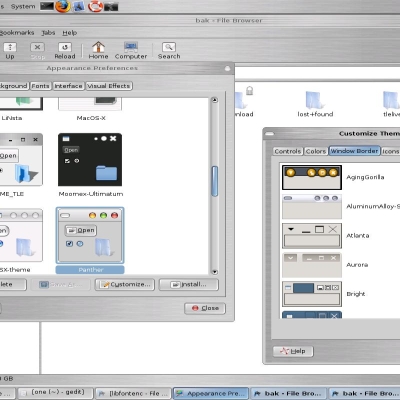Click theme list scrollbar up arrow
Screen dimensions: 400x400
[215, 100]
